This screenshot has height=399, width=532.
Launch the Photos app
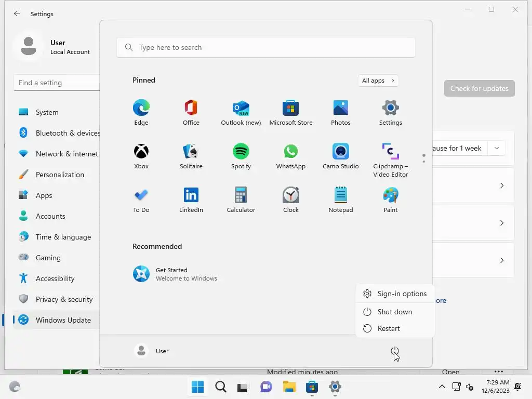point(341,113)
